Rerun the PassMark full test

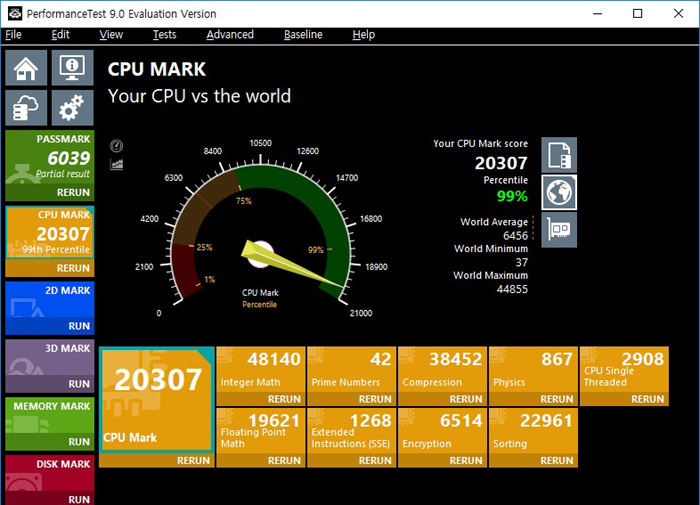point(50,192)
